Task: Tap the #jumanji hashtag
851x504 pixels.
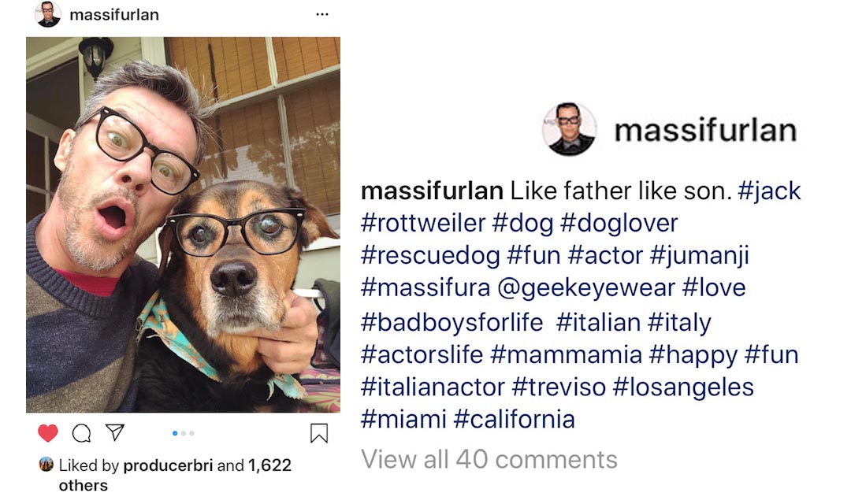Action: coord(699,255)
